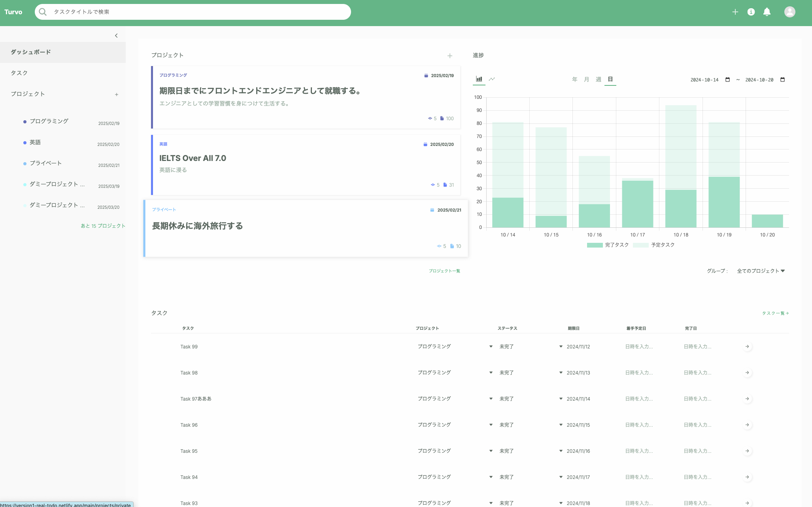Set 着手予定日 for Task 99
The width and height of the screenshot is (812, 507).
639,347
